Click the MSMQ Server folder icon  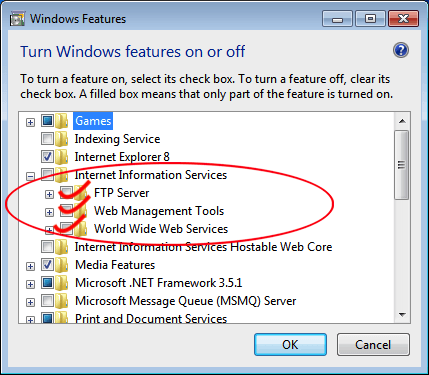[62, 301]
